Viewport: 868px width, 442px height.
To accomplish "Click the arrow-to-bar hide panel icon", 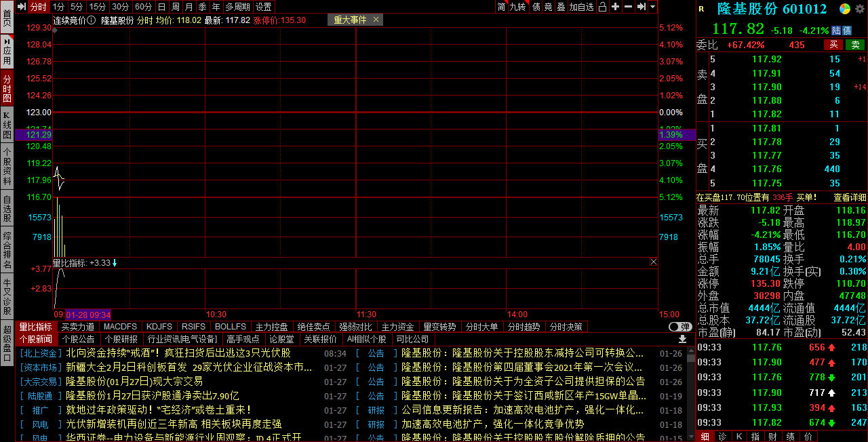I will pyautogui.click(x=642, y=7).
